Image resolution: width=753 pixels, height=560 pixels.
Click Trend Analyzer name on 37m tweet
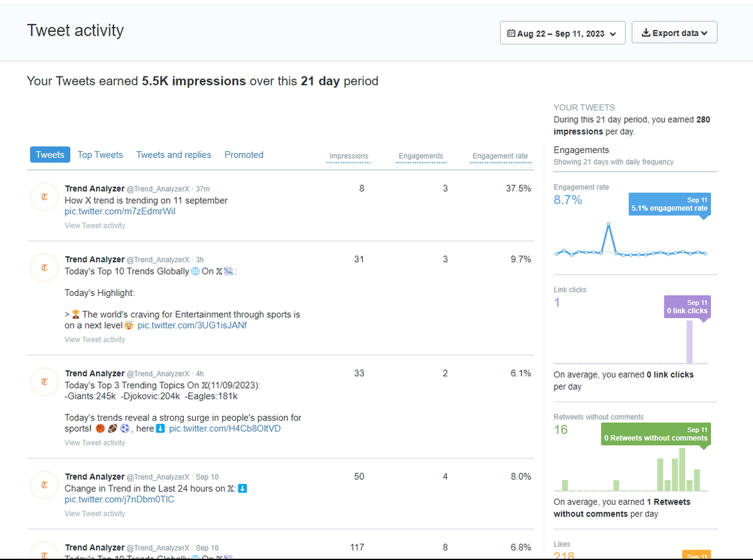[x=95, y=189]
